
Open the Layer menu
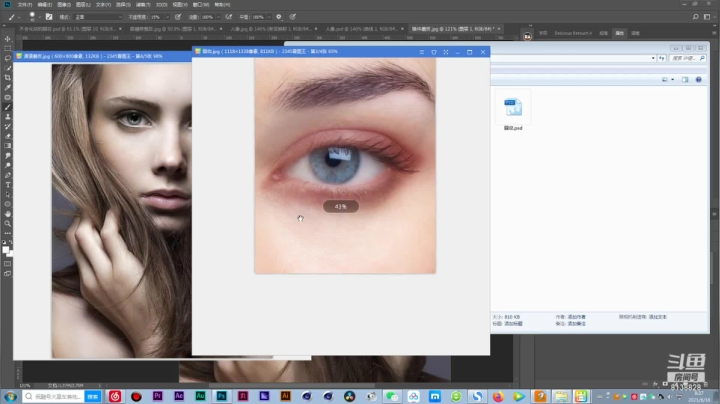pos(83,5)
